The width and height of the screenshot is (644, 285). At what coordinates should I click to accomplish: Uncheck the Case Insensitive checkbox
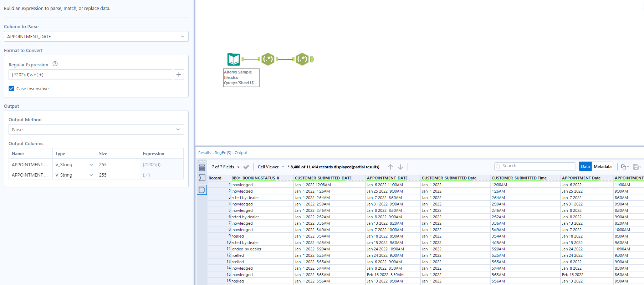click(11, 88)
